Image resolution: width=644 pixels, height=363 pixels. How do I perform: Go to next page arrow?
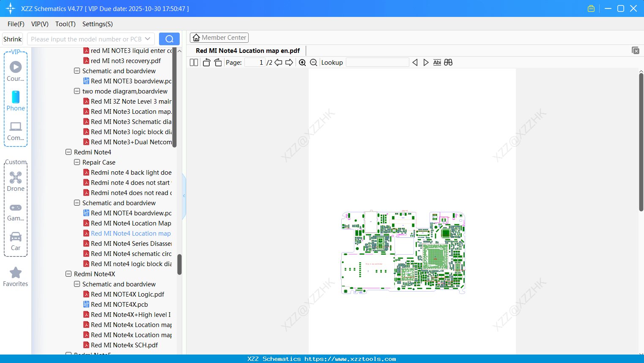point(289,63)
